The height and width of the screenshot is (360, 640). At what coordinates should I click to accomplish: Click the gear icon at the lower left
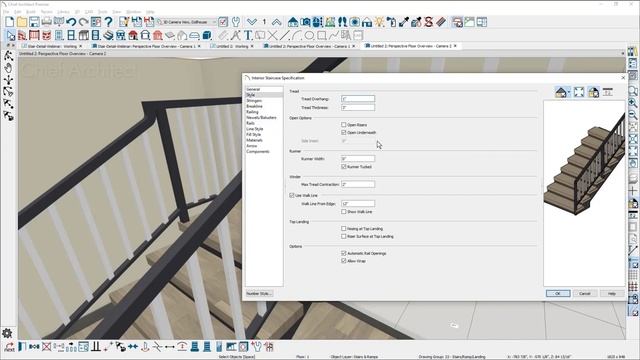point(7,333)
